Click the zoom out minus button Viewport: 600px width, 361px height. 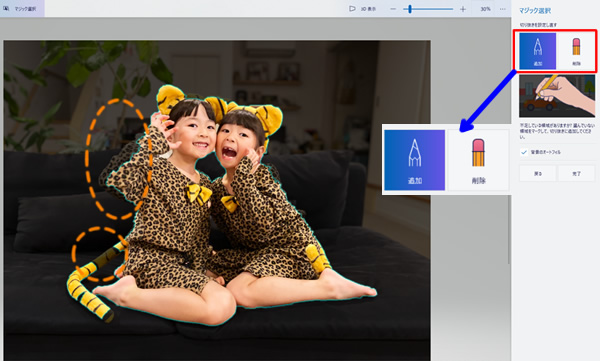[393, 9]
